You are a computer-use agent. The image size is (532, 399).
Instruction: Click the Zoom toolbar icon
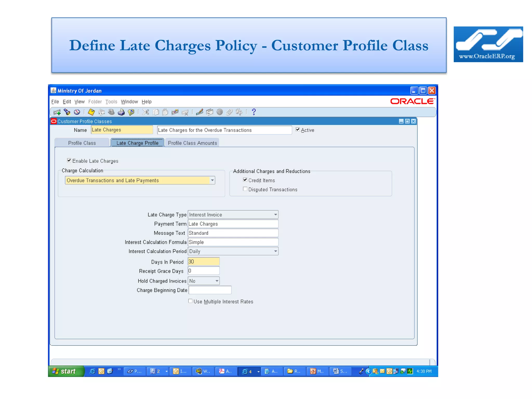210,112
